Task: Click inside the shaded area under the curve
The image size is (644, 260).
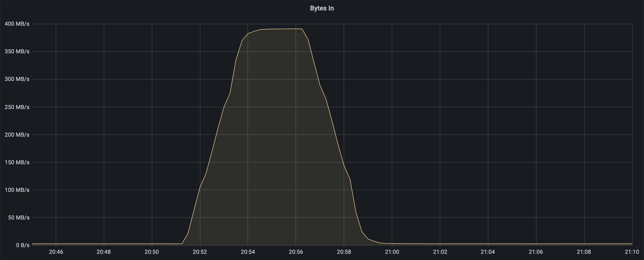Action: [275, 150]
